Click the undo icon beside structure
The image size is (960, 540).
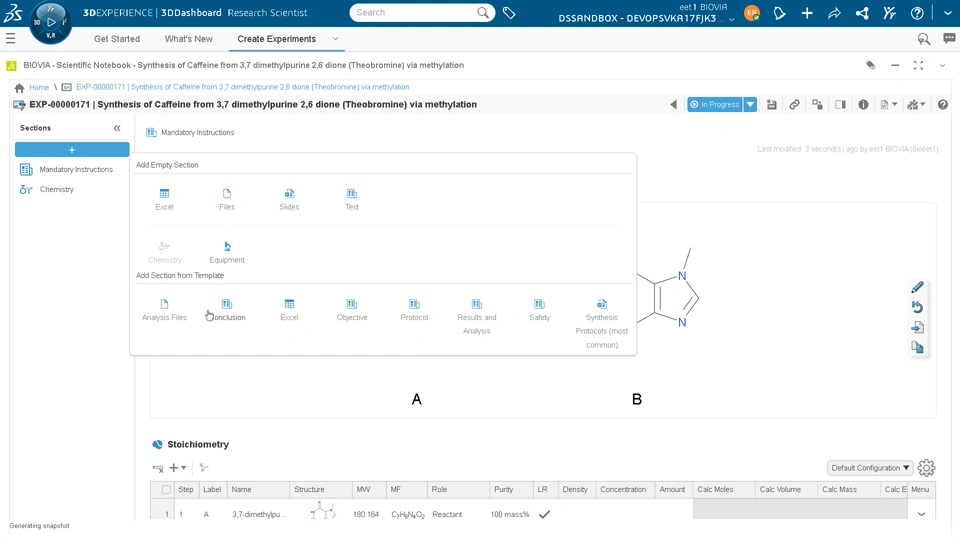click(x=917, y=307)
